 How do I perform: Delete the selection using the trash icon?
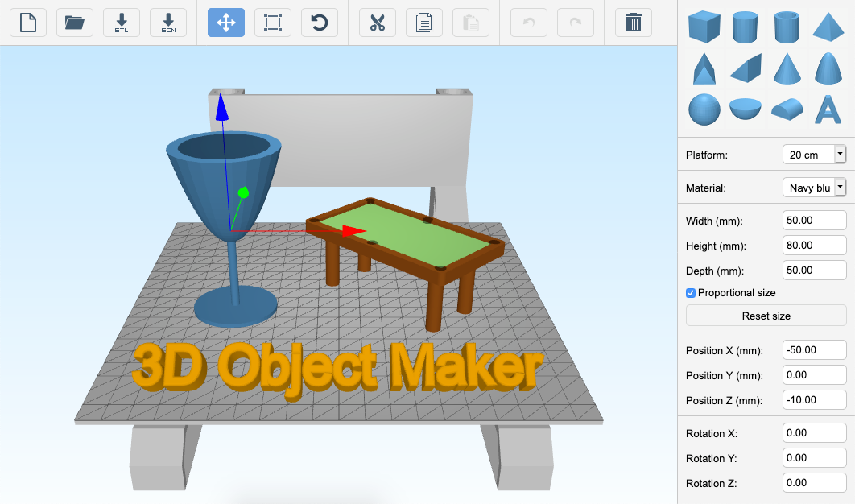click(634, 23)
